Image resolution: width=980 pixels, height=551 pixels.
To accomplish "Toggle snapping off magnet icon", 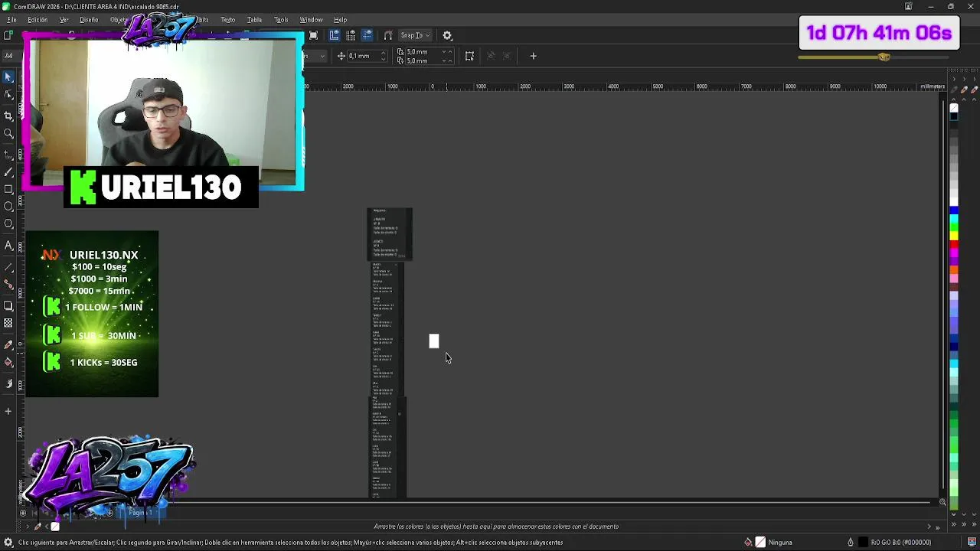I will pos(388,35).
